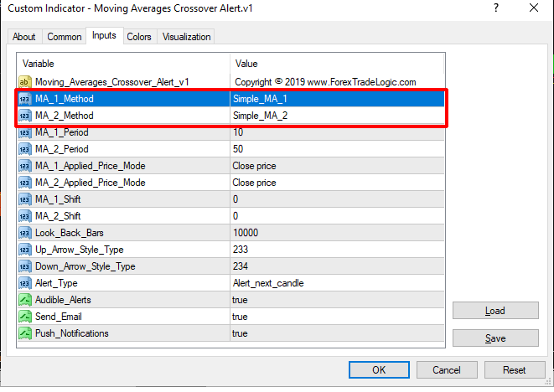The image size is (554, 392).
Task: Click the Push_Notifications boolean icon
Action: (x=25, y=333)
